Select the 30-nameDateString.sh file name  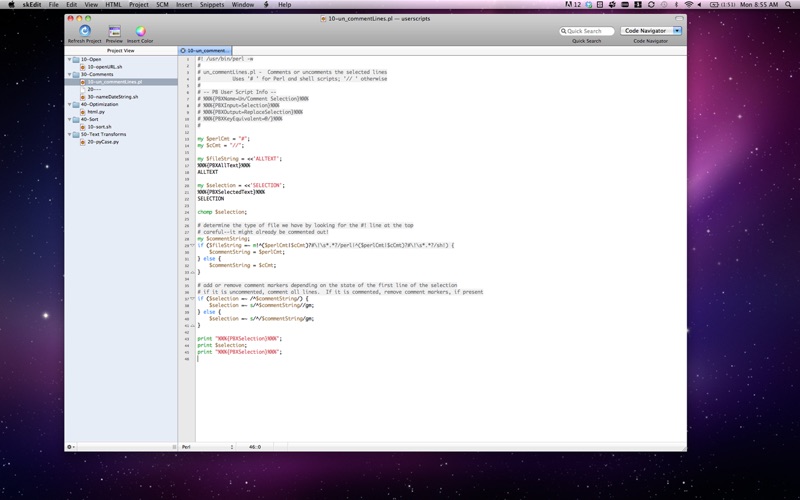pyautogui.click(x=113, y=97)
